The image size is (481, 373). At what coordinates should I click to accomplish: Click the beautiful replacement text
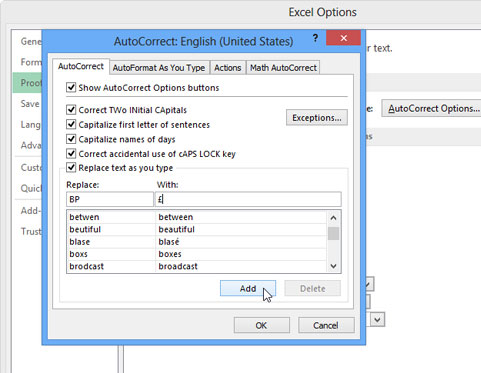pyautogui.click(x=176, y=229)
